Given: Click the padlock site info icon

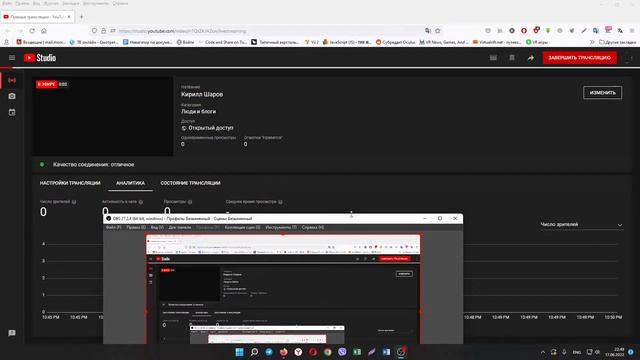Looking at the screenshot, I should click(104, 31).
